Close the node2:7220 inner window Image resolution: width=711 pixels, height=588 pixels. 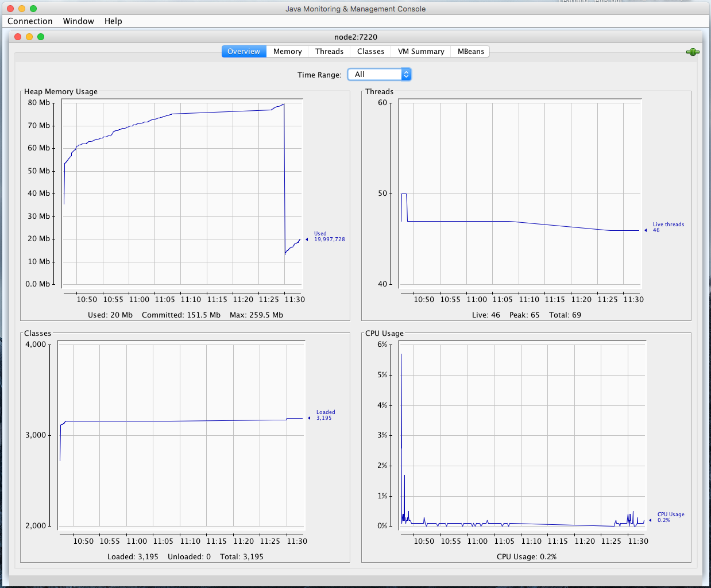point(18,37)
